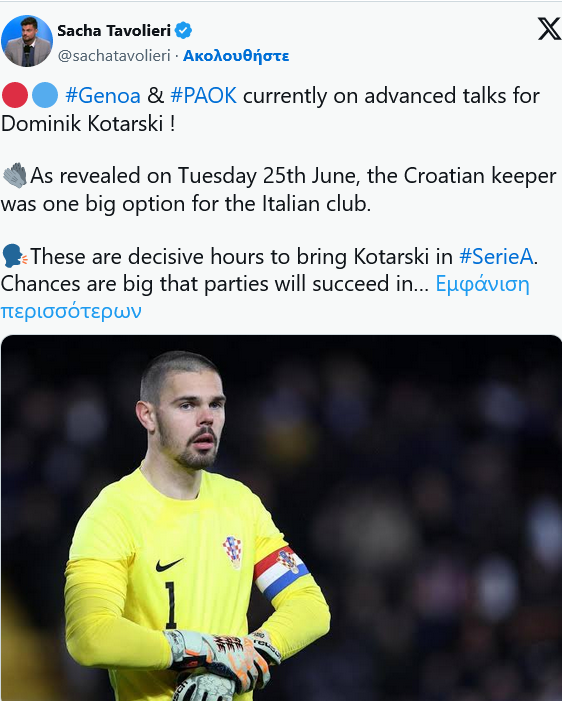
Task: Visit the @sachatavolieri handle
Action: 114,55
